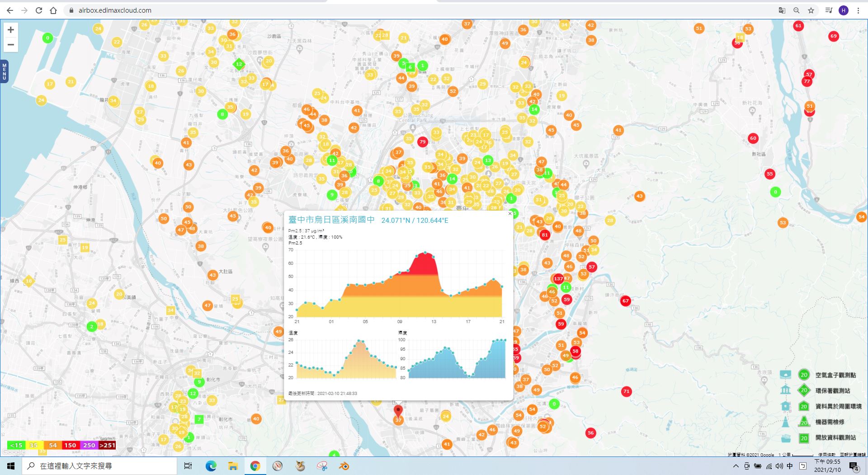Image resolution: width=868 pixels, height=475 pixels.
Task: Click the orange 54 legend swatch
Action: pos(52,445)
